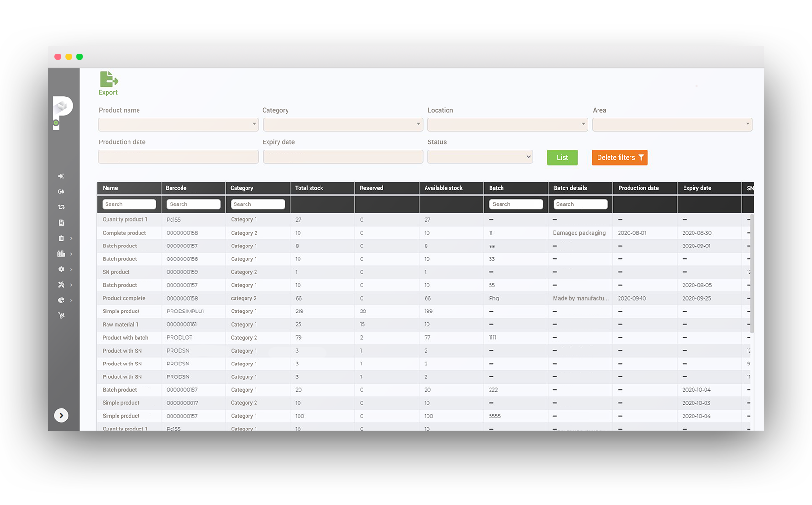812x505 pixels.
Task: Open the document page sidebar icon
Action: [x=61, y=223]
